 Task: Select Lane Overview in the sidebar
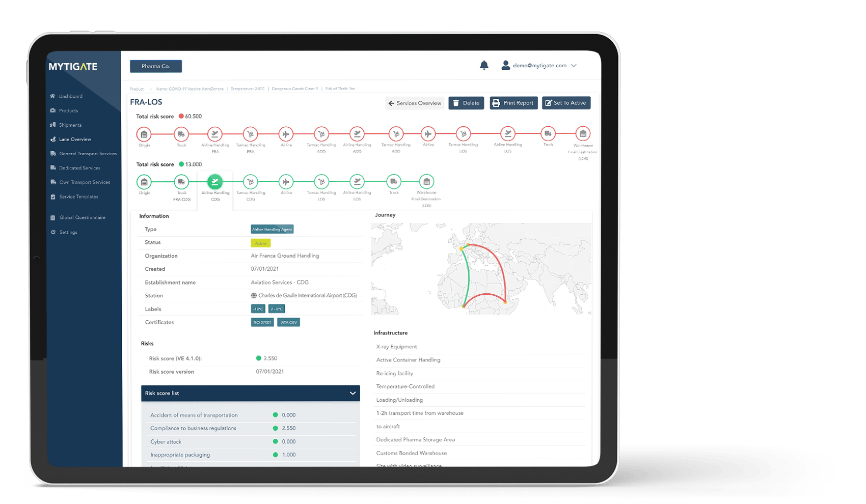point(74,139)
